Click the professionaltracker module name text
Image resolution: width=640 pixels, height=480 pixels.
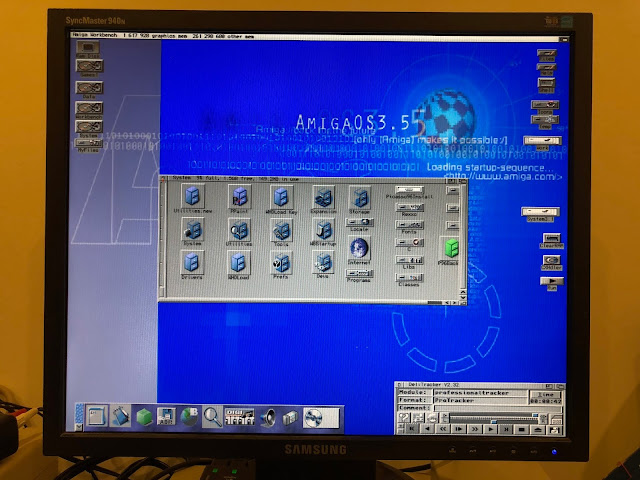tap(471, 392)
